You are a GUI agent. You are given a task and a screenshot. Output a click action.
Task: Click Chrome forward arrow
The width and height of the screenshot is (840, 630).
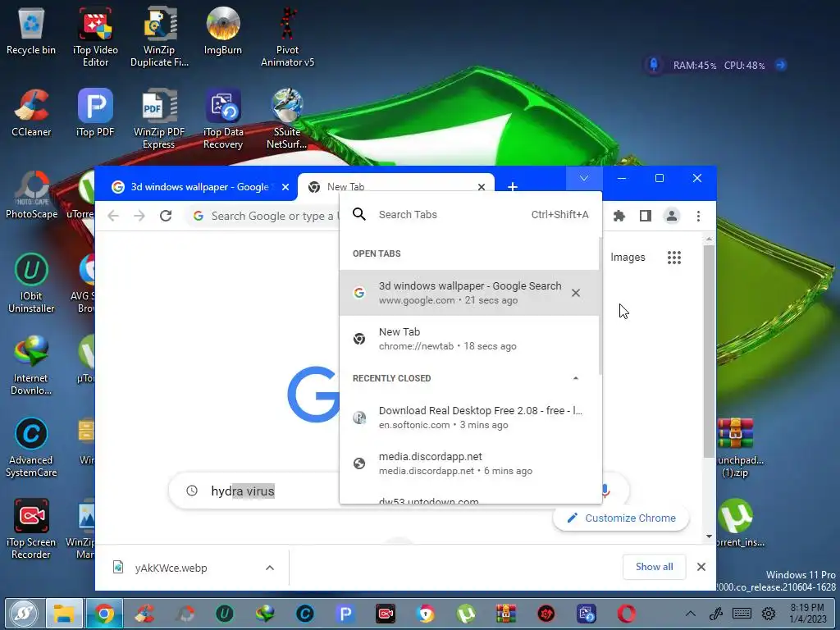[x=139, y=216]
